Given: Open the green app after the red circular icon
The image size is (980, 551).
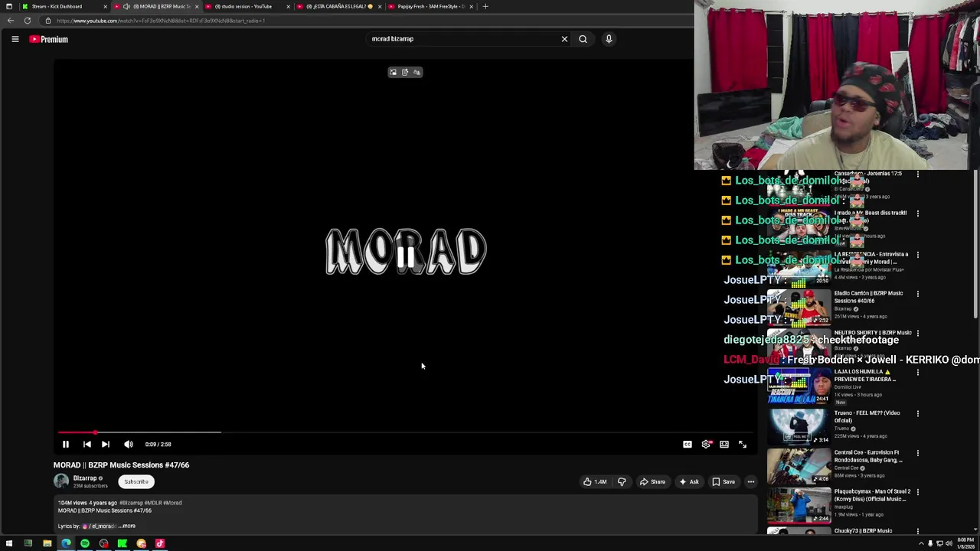Looking at the screenshot, I should [x=122, y=544].
